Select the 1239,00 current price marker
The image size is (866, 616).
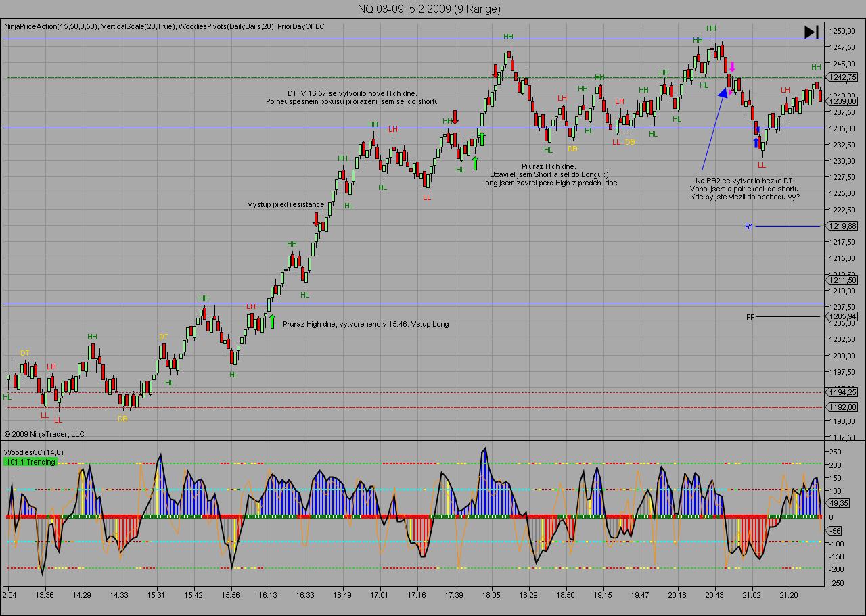point(842,101)
